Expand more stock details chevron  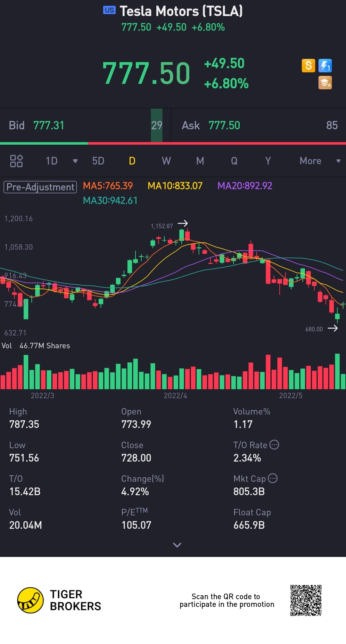(x=177, y=545)
